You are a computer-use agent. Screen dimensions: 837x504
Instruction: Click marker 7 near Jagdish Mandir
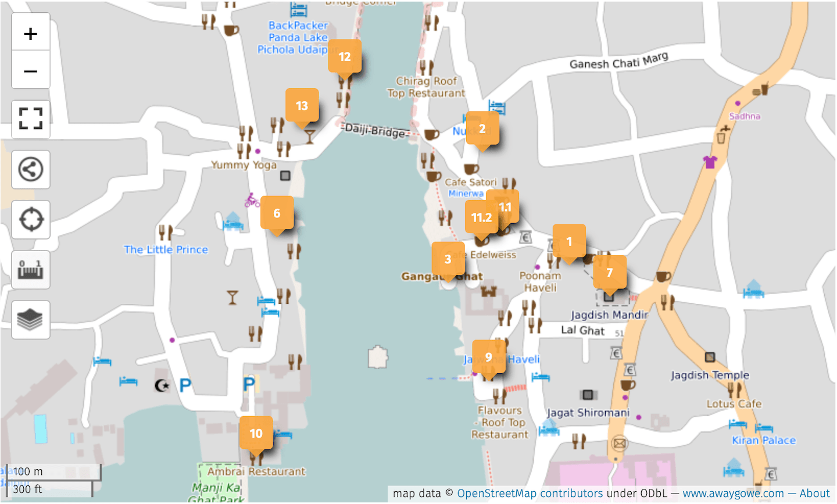click(x=610, y=271)
